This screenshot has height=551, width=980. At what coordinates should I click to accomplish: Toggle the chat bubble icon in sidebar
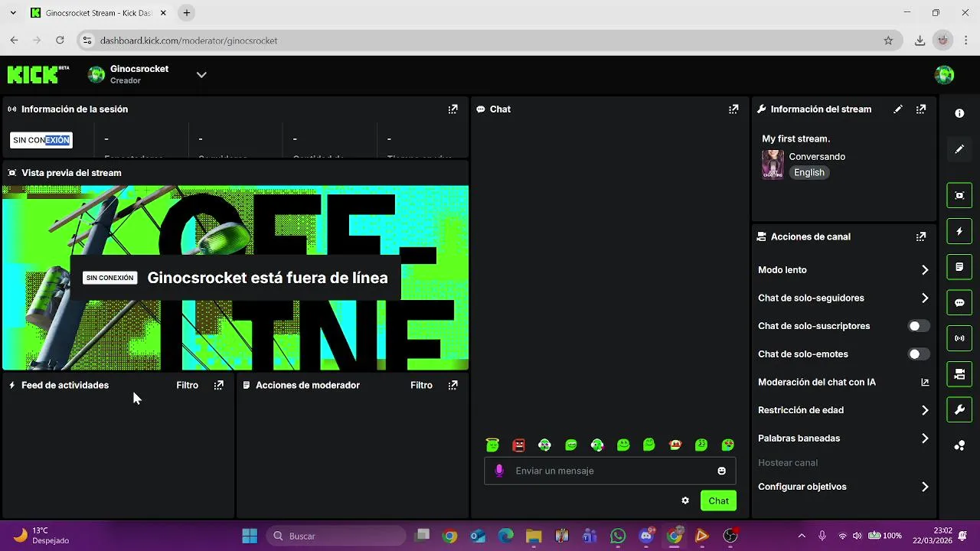pyautogui.click(x=959, y=302)
